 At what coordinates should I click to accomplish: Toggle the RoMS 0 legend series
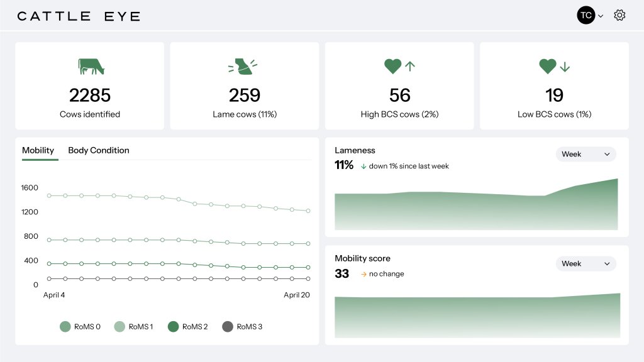65,327
